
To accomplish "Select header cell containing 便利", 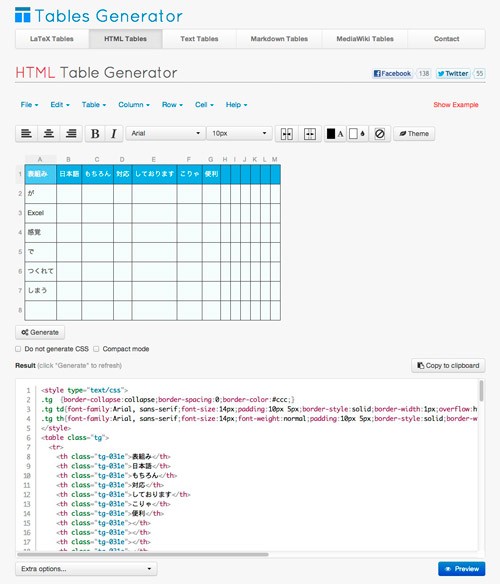I will 211,174.
